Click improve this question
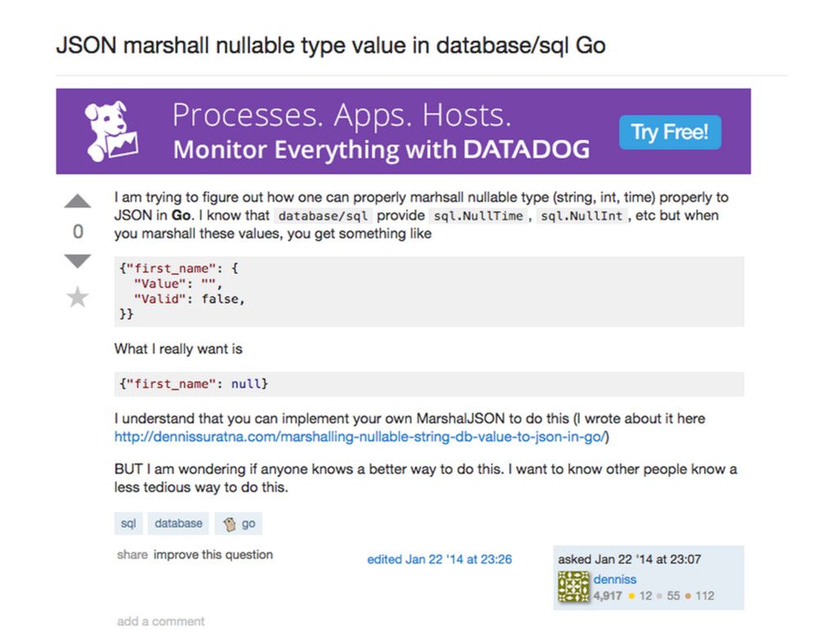This screenshot has width=840, height=630. (x=213, y=555)
